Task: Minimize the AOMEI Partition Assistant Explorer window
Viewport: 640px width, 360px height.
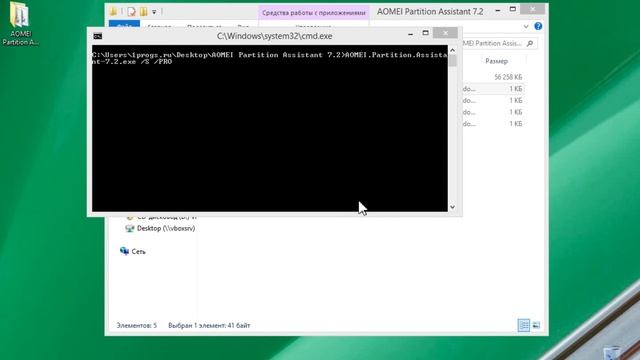Action: (498, 11)
